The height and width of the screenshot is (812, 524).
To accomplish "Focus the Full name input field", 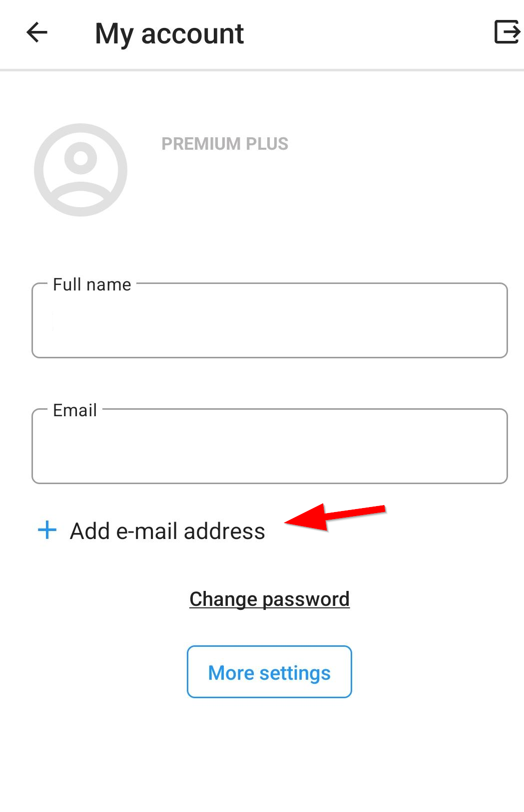I will pyautogui.click(x=270, y=320).
